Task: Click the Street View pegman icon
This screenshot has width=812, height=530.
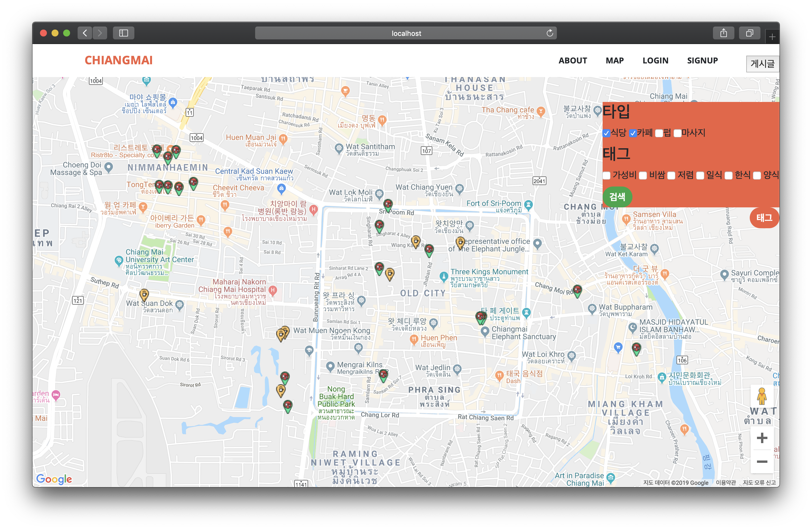Action: click(x=762, y=396)
